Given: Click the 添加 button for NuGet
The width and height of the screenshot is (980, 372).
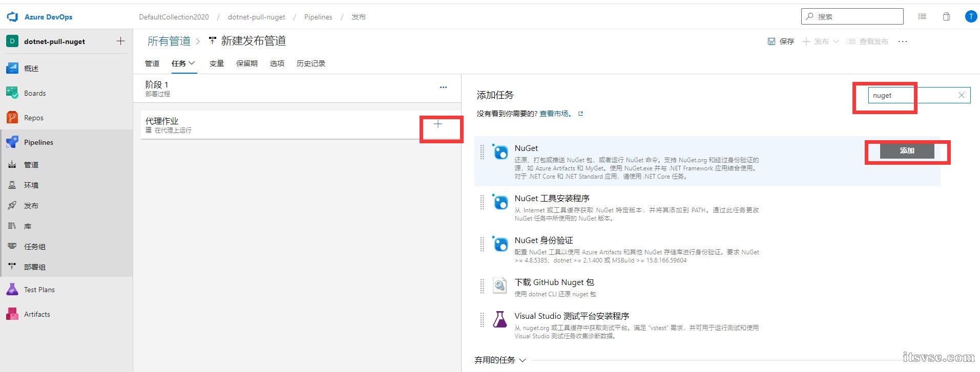Looking at the screenshot, I should (x=907, y=150).
